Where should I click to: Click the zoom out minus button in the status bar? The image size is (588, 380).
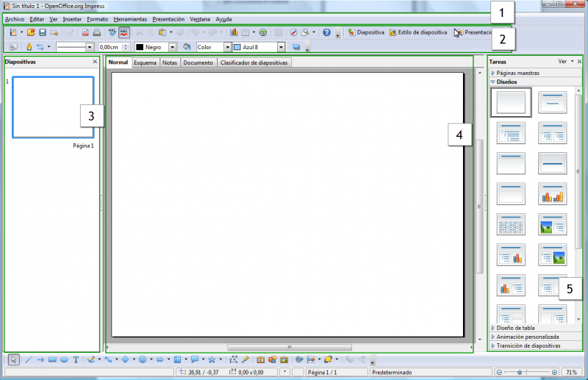pos(499,372)
